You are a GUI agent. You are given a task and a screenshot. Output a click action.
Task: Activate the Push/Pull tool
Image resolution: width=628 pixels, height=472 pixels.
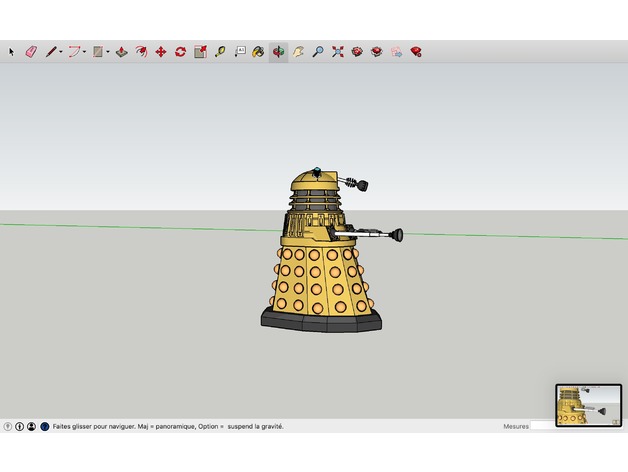point(122,51)
